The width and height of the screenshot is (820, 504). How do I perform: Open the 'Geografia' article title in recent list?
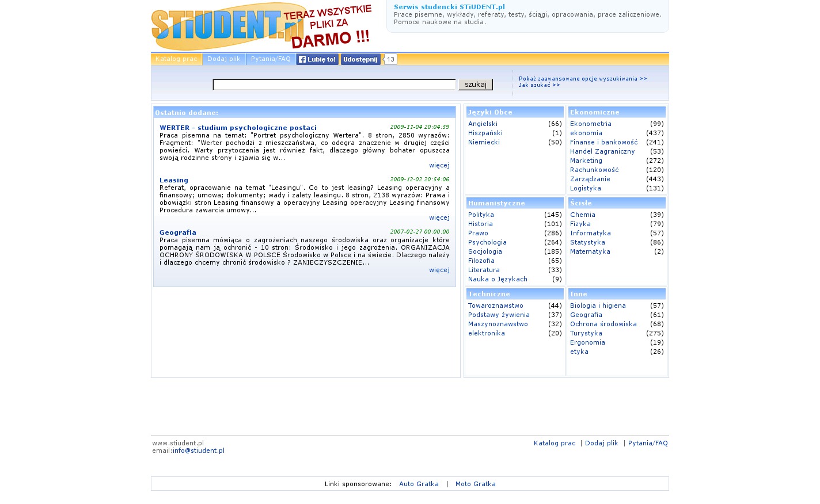[x=178, y=232]
